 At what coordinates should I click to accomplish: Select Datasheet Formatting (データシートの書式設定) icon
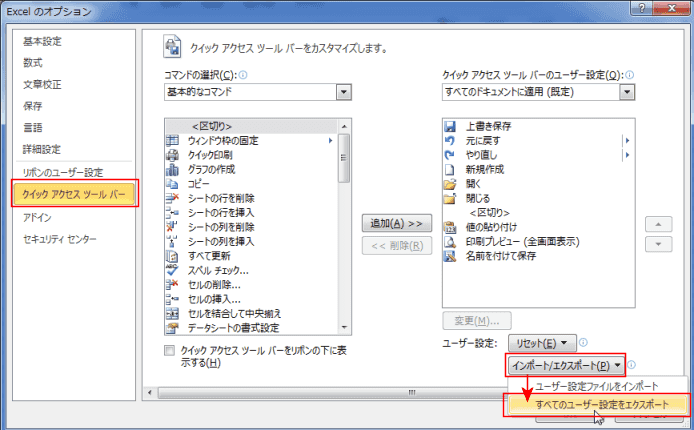click(x=172, y=328)
